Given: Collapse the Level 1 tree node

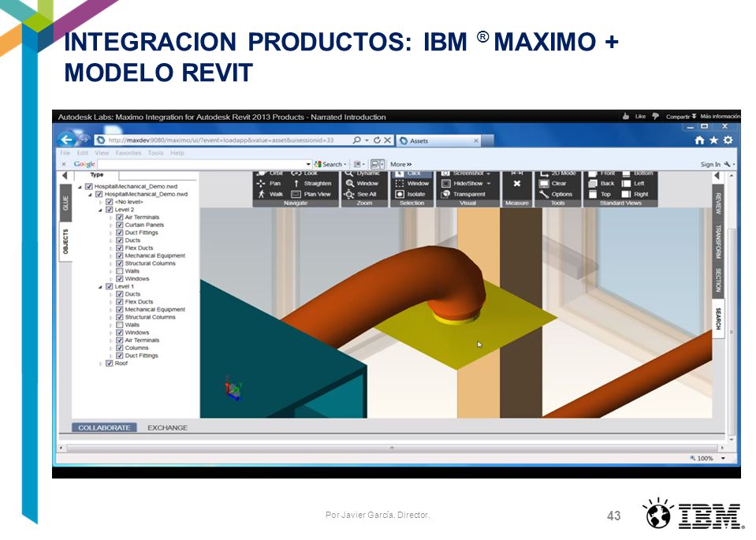Looking at the screenshot, I should click(x=100, y=287).
